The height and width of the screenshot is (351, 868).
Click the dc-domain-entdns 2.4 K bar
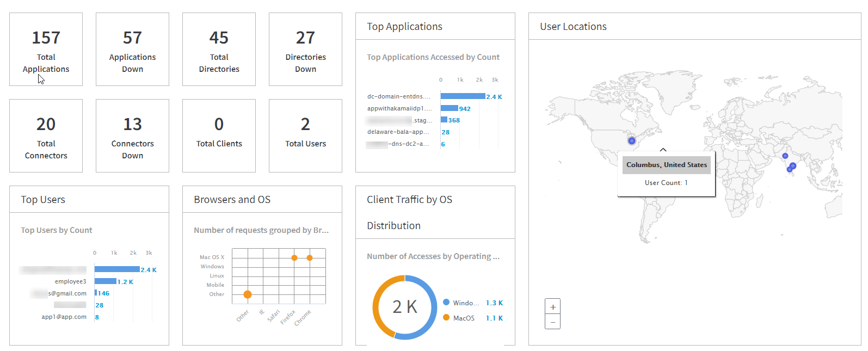pos(463,96)
